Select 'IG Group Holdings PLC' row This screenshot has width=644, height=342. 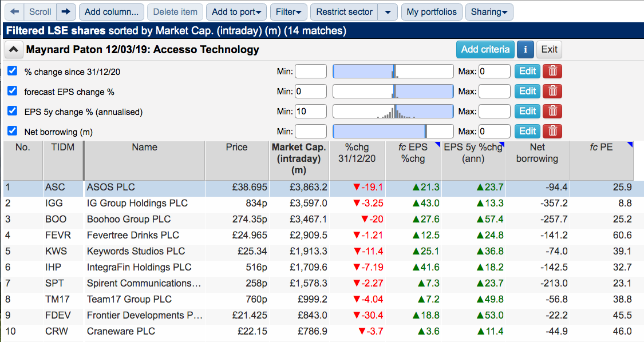click(322, 203)
